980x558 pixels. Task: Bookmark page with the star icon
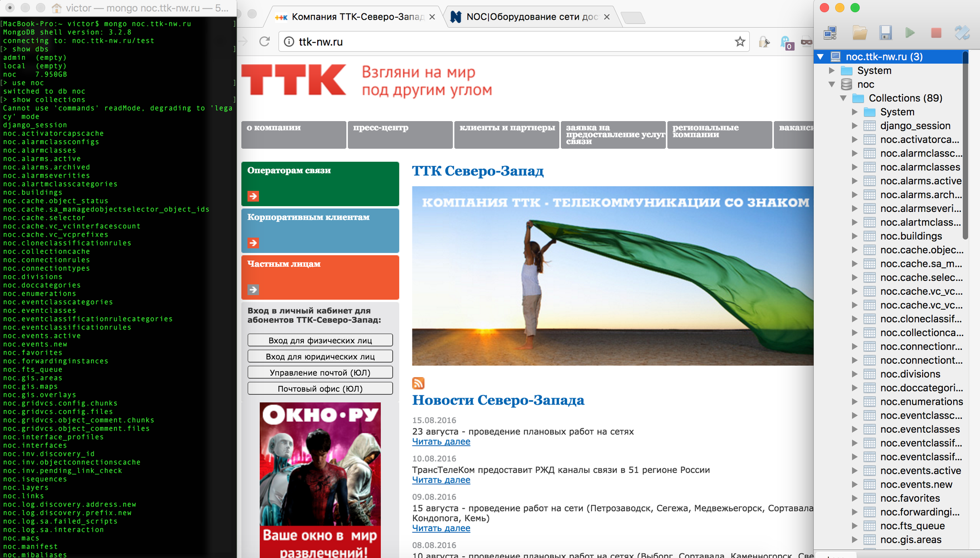pos(740,42)
